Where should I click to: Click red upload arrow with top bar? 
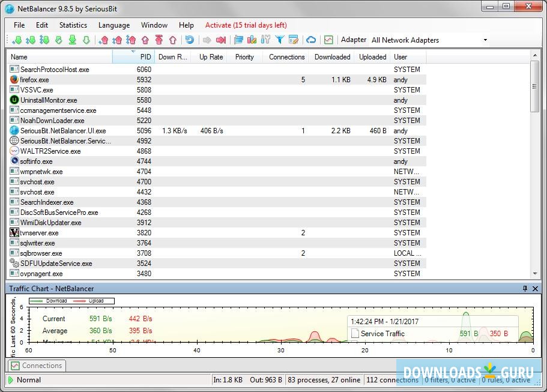159,40
